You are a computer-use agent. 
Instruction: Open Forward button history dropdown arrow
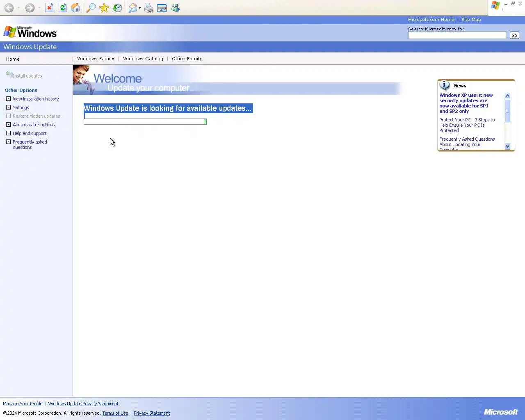click(x=39, y=8)
